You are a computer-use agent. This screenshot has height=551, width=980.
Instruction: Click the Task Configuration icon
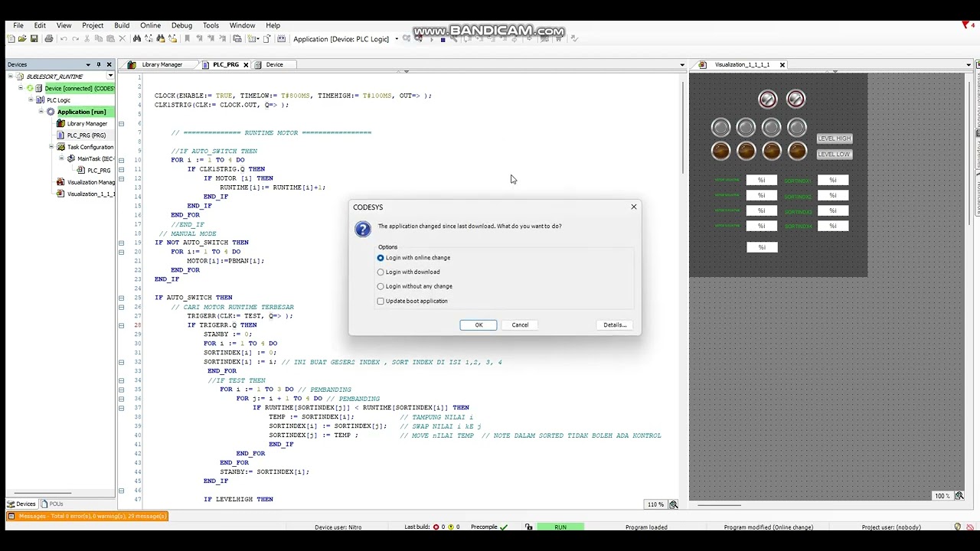tap(60, 147)
